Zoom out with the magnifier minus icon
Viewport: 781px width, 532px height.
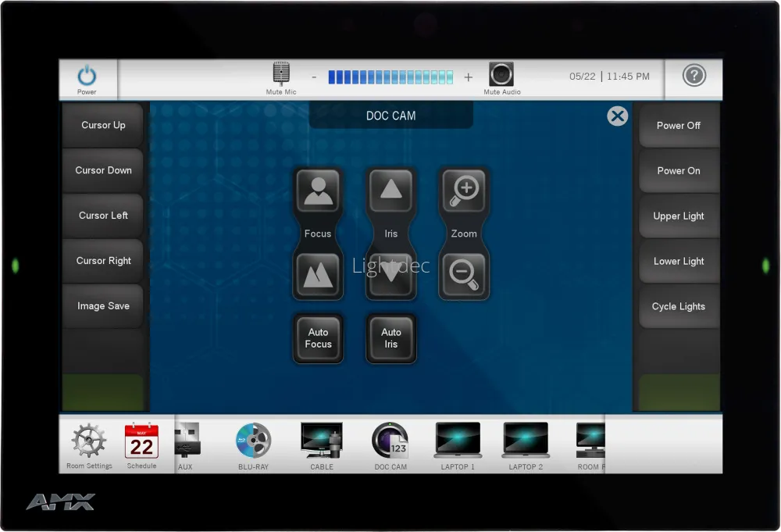464,275
